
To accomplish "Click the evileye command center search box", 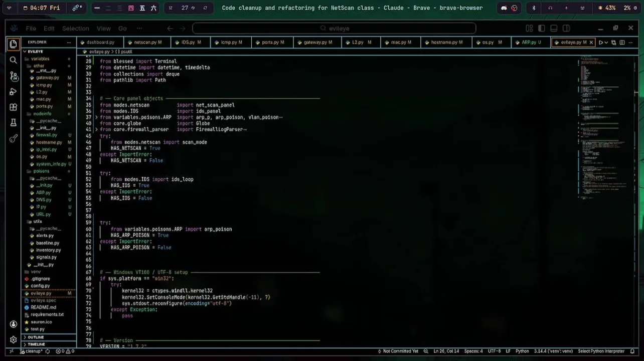I will click(334, 29).
